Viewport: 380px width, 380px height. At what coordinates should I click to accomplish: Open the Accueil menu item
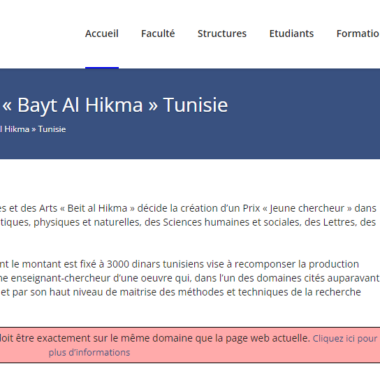pos(102,34)
